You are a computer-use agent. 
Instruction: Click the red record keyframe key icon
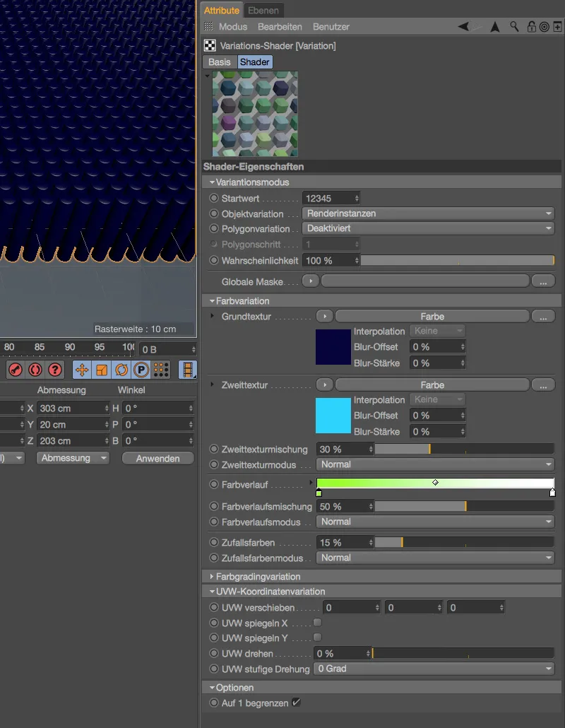click(x=16, y=370)
